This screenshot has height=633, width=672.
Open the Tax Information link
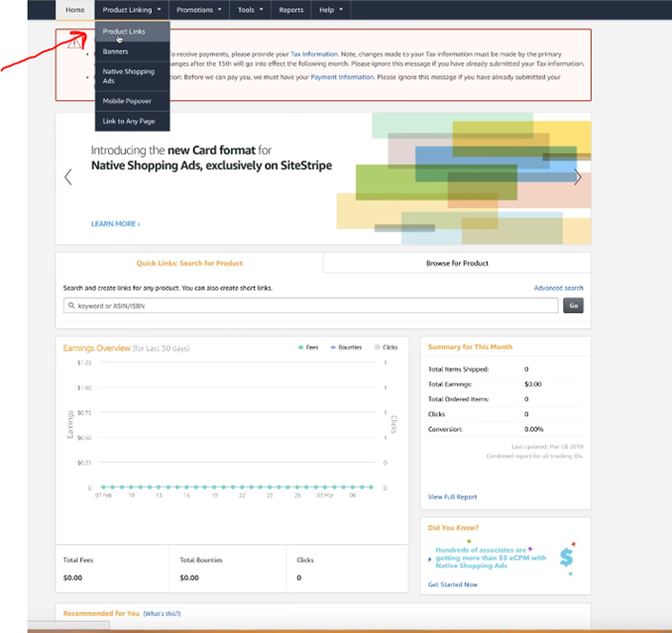click(x=314, y=53)
